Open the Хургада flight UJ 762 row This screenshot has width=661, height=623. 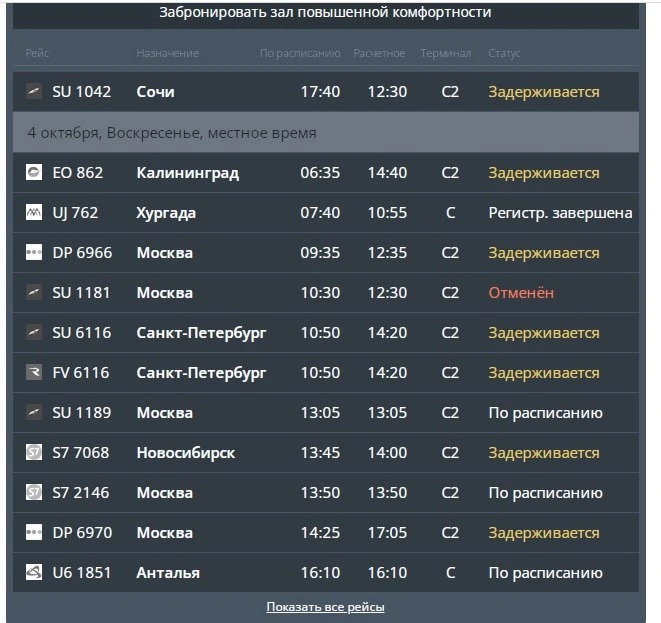[x=326, y=212]
